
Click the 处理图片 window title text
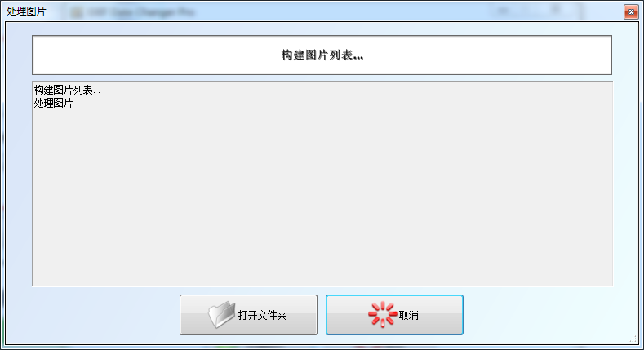(26, 11)
